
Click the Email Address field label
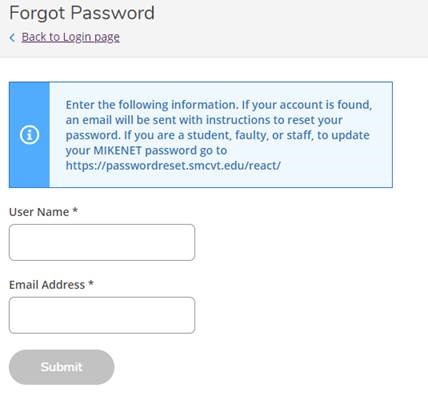47,285
